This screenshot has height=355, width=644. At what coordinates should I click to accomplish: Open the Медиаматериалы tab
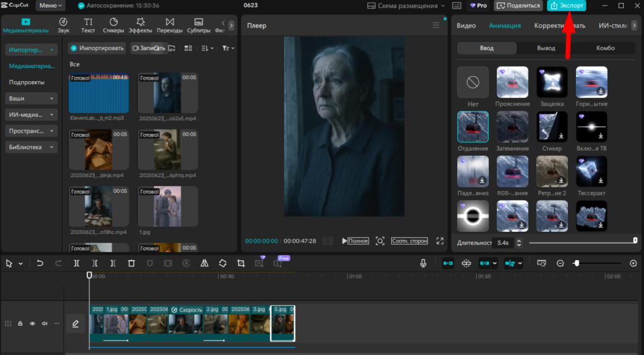[x=25, y=25]
